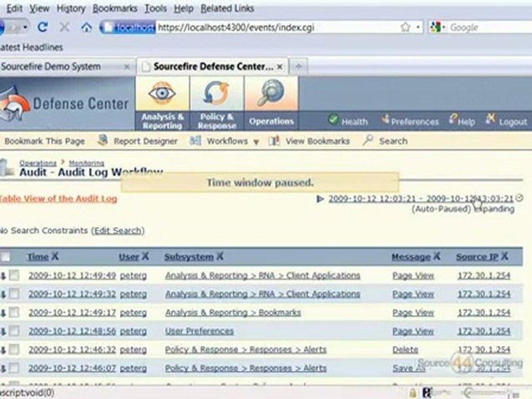Screen dimensions: 532x399
Task: Open the Policy & Response arrows icon
Action: tap(217, 93)
